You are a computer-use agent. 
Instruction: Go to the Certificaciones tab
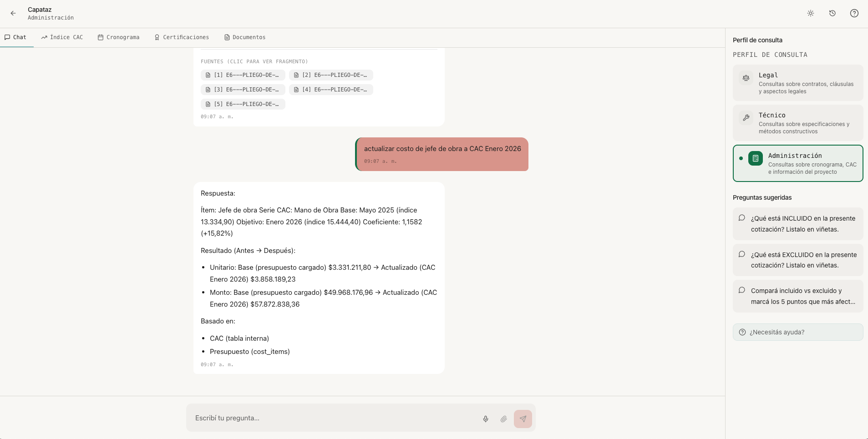[x=182, y=37]
